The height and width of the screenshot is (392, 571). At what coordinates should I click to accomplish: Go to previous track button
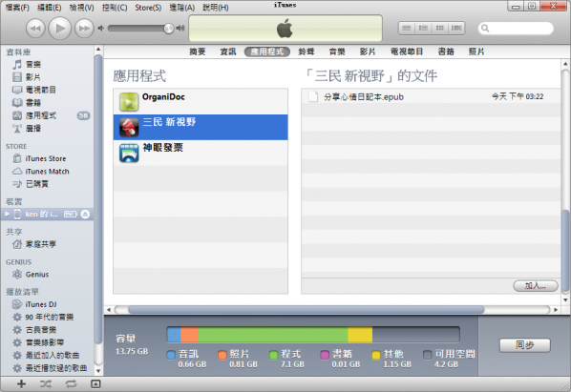(35, 29)
